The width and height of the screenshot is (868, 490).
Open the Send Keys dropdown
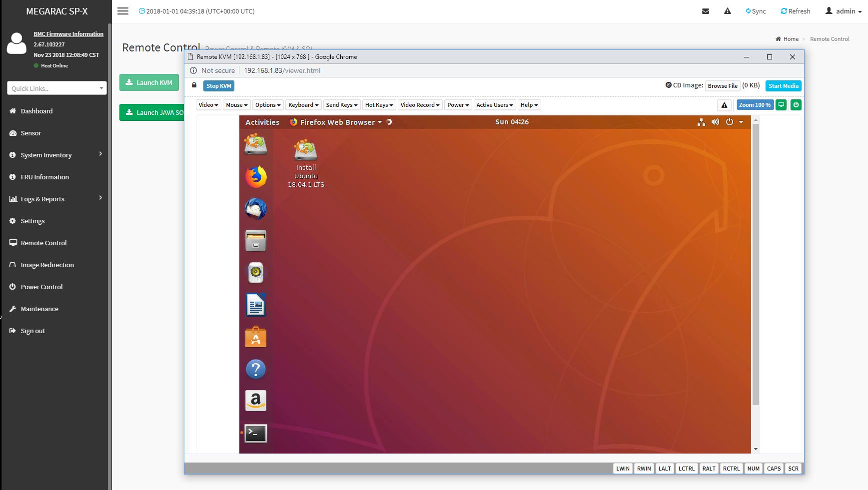(x=342, y=105)
